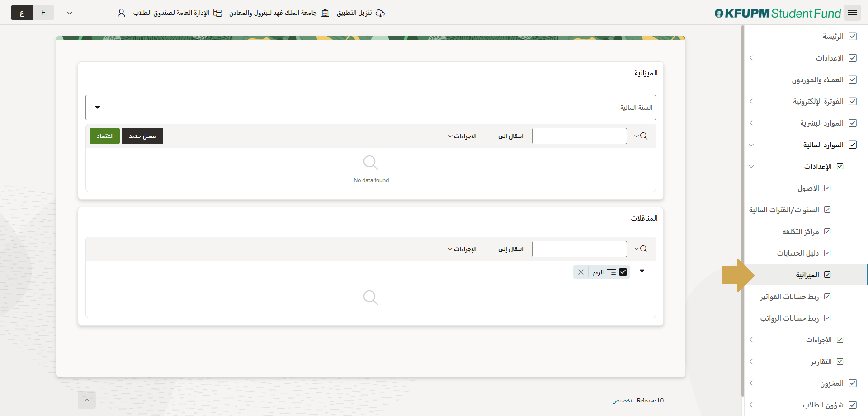The height and width of the screenshot is (416, 868).
Task: Collapse the المناقلات control break triangle
Action: (642, 271)
